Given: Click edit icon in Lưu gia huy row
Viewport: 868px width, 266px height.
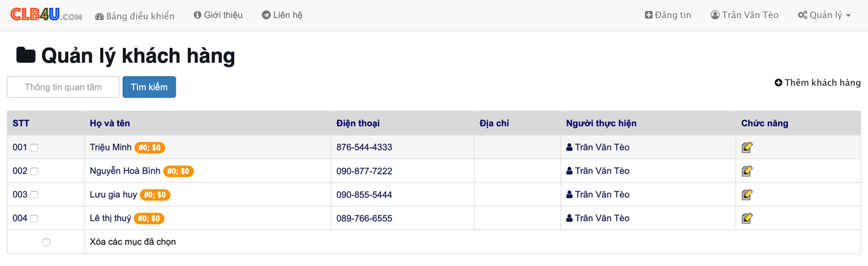Looking at the screenshot, I should (x=747, y=194).
